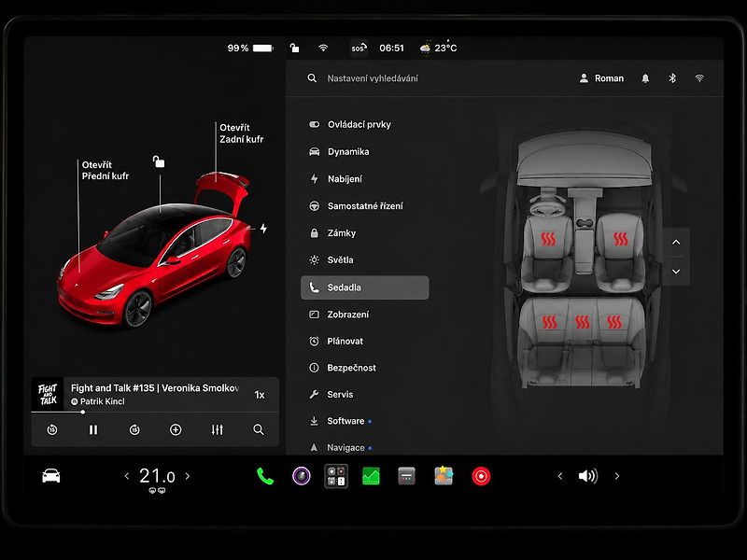Toggle rear center seat heater
Image resolution: width=747 pixels, height=560 pixels.
pyautogui.click(x=582, y=322)
